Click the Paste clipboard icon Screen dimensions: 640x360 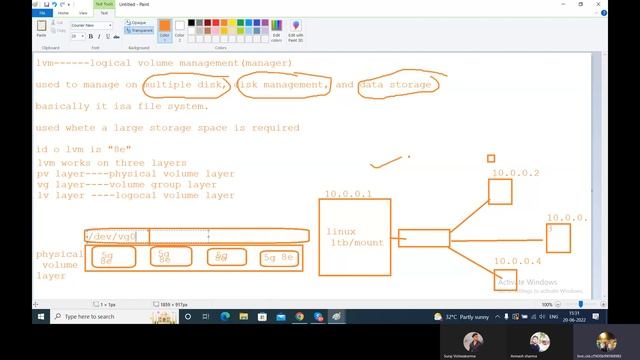point(41,26)
